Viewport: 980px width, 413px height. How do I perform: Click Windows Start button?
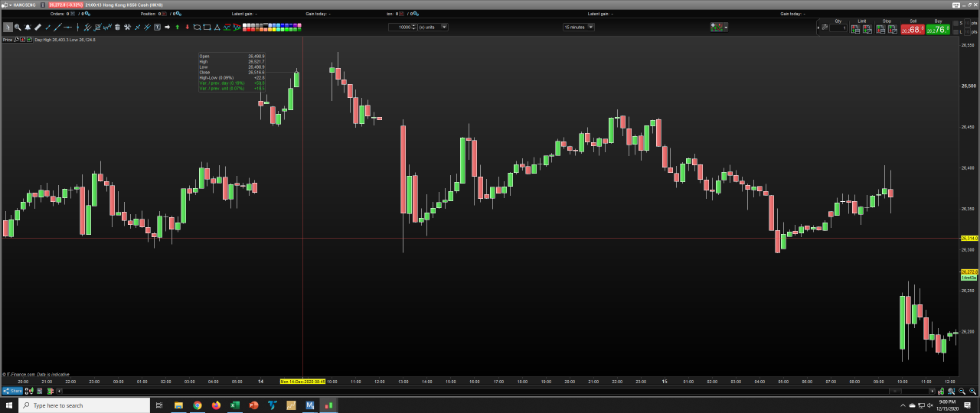pos(8,405)
